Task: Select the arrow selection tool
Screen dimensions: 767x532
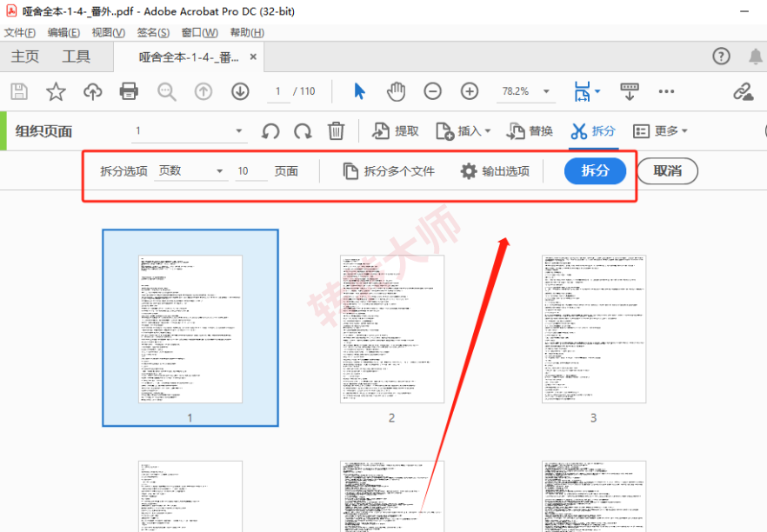Action: click(359, 91)
